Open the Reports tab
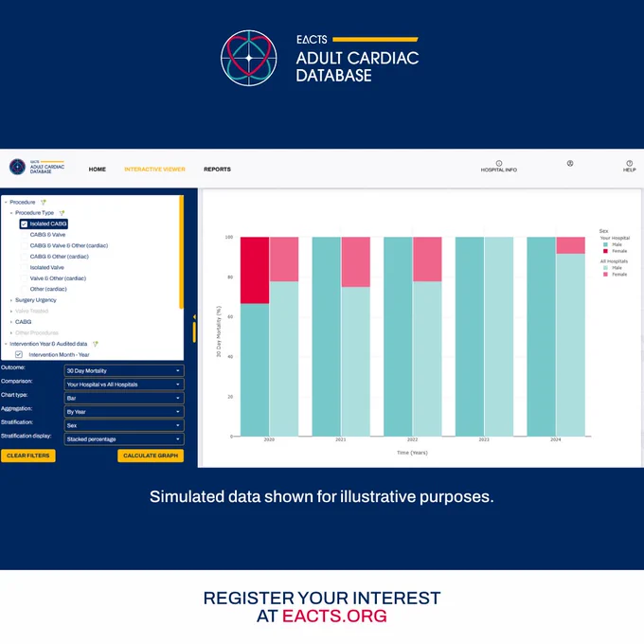The width and height of the screenshot is (644, 644). point(217,170)
